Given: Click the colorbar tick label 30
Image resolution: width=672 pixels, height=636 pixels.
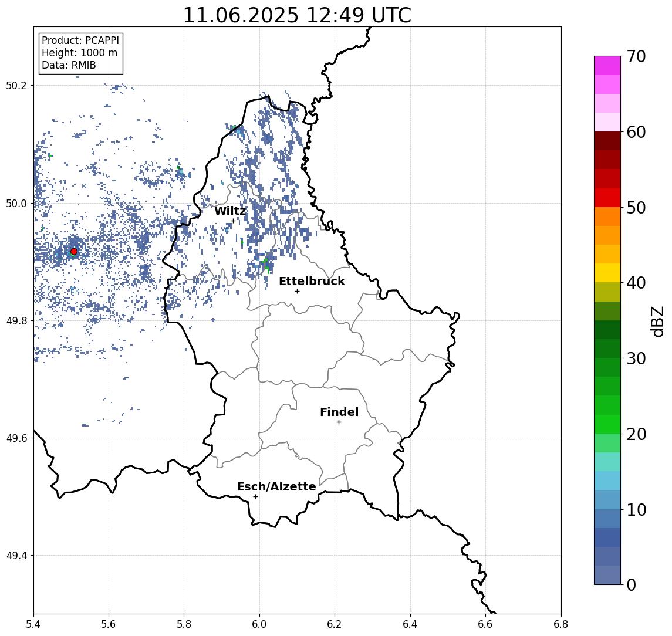Looking at the screenshot, I should (636, 358).
